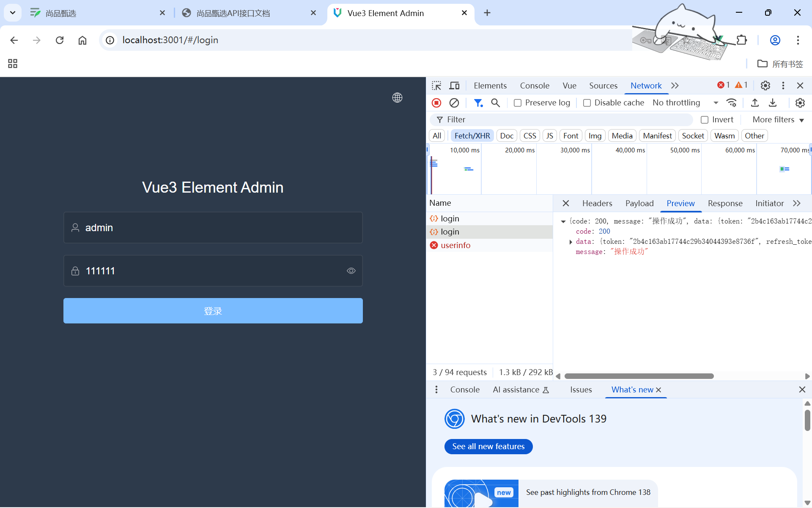
Task: Close the request details pane
Action: click(x=566, y=203)
